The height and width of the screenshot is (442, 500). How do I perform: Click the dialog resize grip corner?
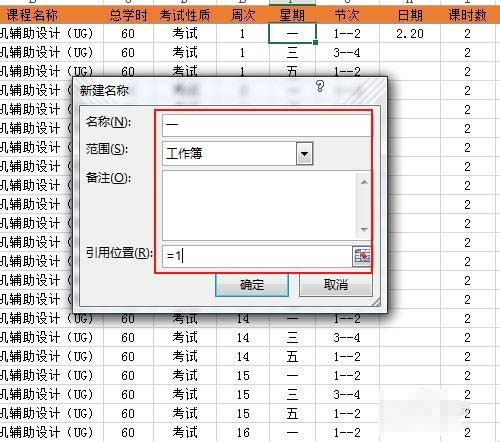(x=376, y=302)
